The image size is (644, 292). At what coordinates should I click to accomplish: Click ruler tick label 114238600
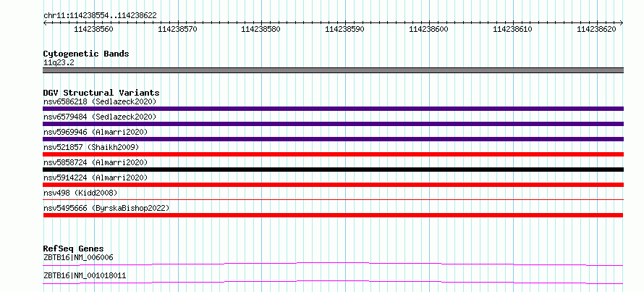coord(429,29)
